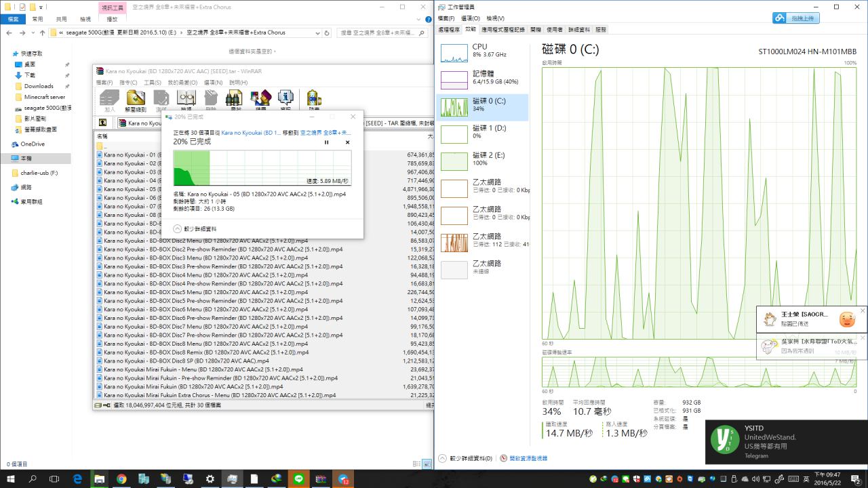The width and height of the screenshot is (868, 488).
Task: Collapse details (較少詳細資料) in the move dialog
Action: 195,229
